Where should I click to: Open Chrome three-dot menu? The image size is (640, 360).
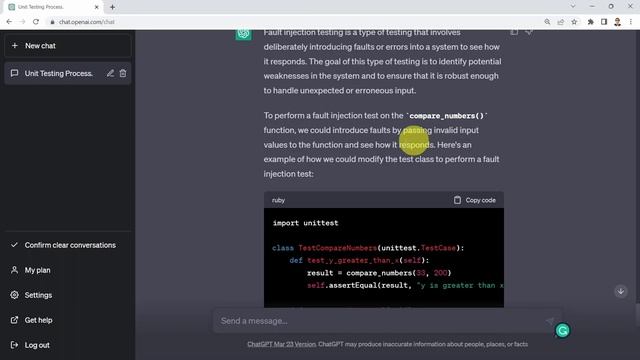point(631,22)
